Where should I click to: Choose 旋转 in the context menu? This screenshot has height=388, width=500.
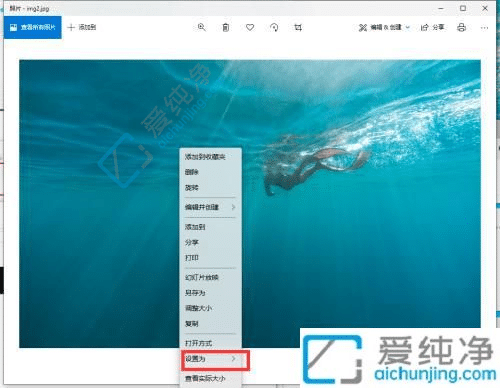coord(211,188)
